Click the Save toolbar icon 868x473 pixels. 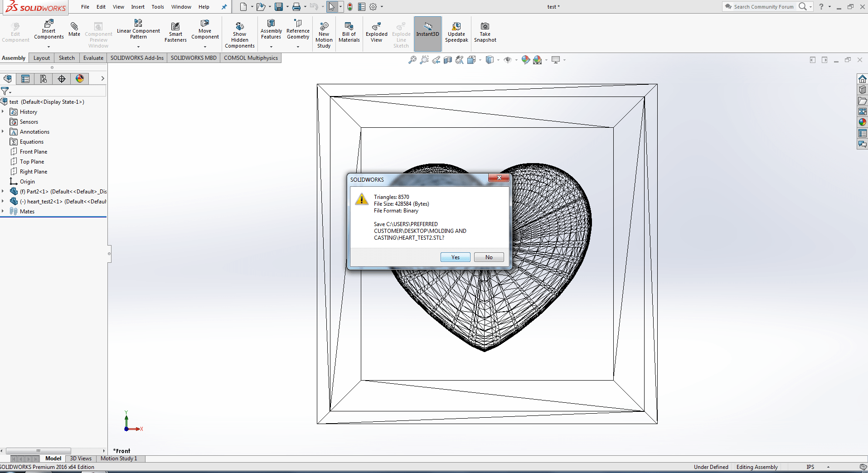[x=279, y=7]
